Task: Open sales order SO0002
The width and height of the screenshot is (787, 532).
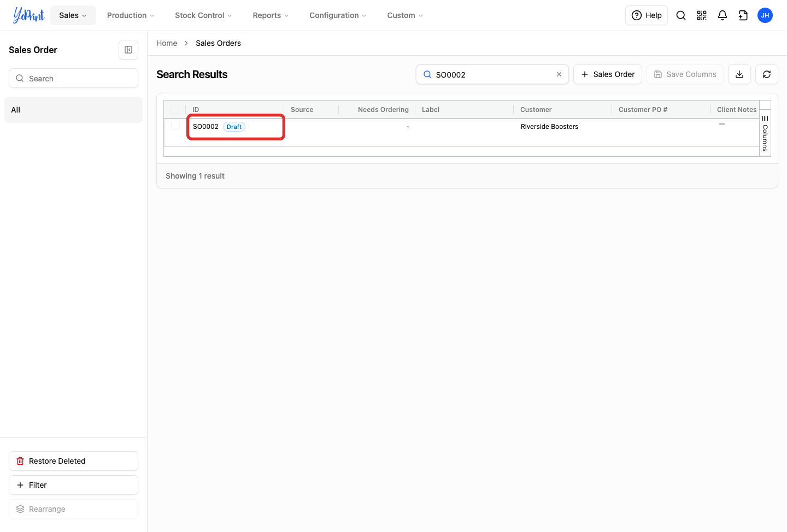Action: point(205,126)
